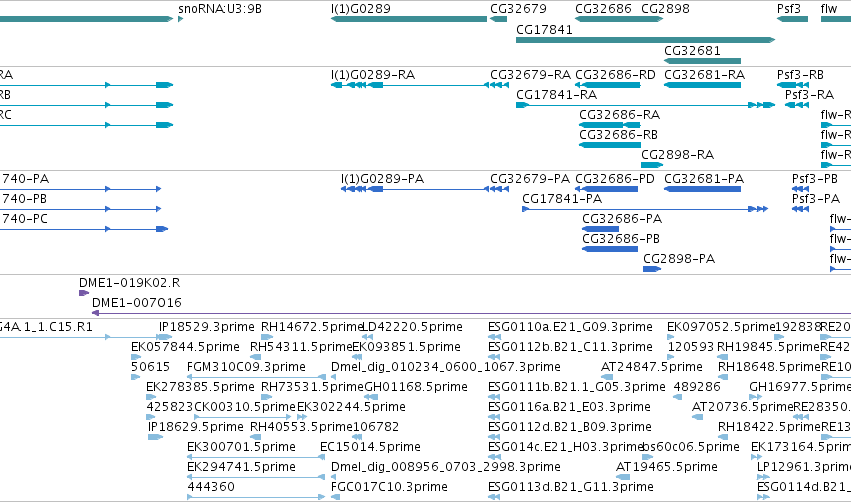
Task: Click the snoRNA:U3:9B gene label
Action: (220, 9)
